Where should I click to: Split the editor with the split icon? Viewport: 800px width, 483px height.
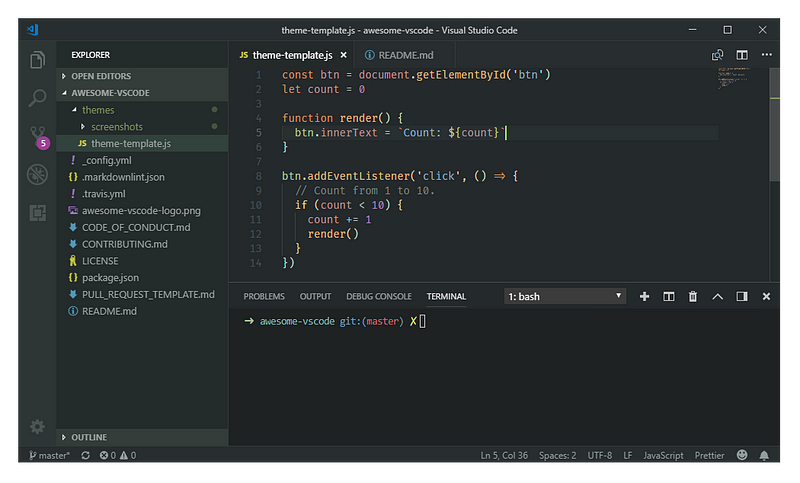(742, 55)
